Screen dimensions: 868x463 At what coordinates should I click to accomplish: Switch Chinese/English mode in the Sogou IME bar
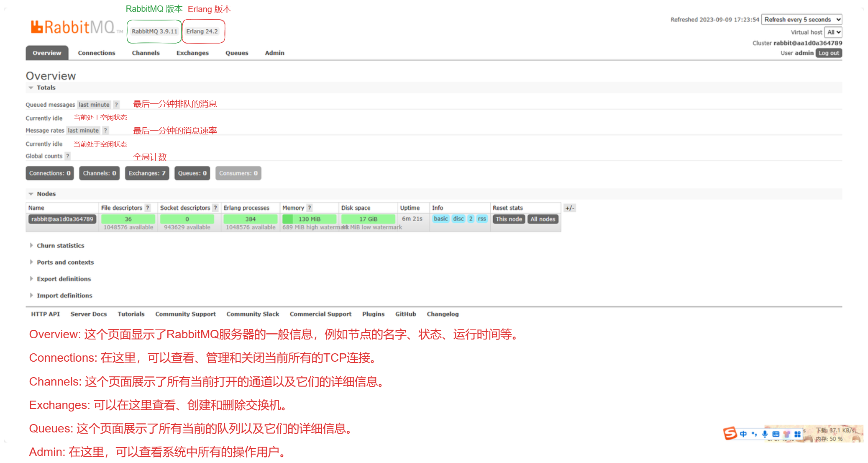[x=743, y=434]
